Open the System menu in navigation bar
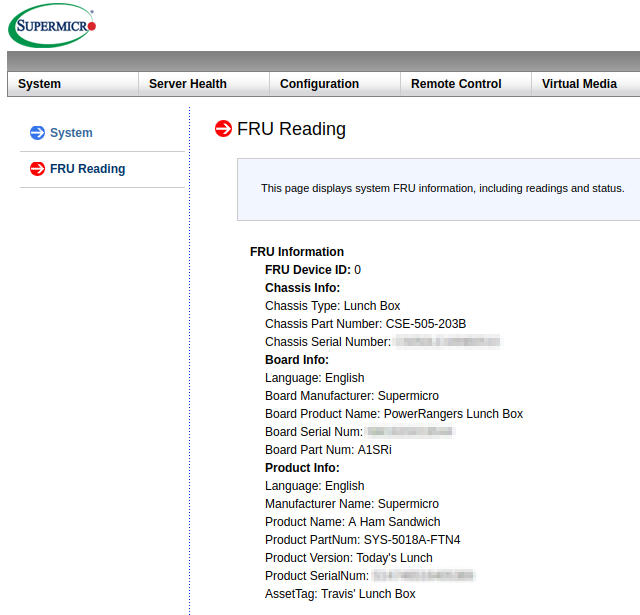The height and width of the screenshot is (615, 640). [x=40, y=84]
